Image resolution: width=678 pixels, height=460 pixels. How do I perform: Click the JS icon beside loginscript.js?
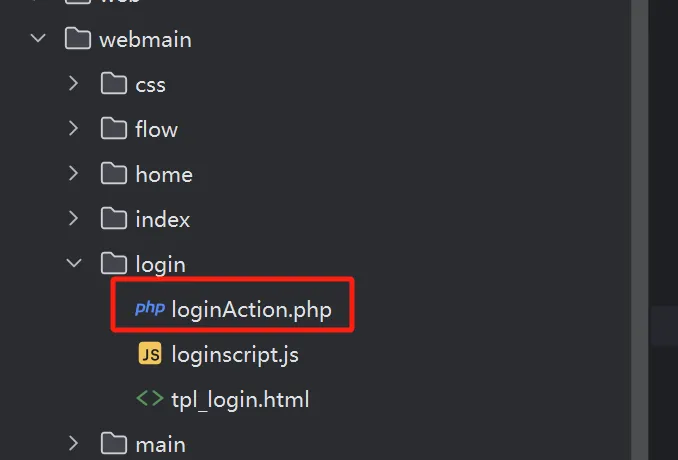click(x=150, y=354)
